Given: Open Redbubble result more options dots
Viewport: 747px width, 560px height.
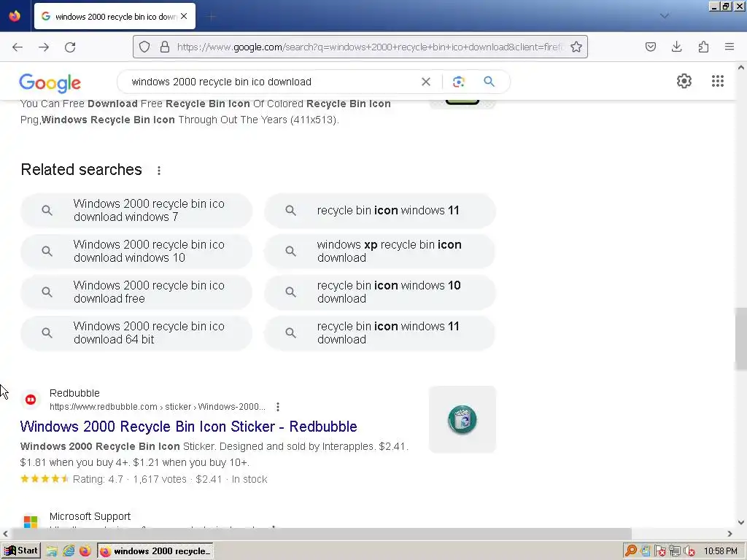Looking at the screenshot, I should [x=278, y=407].
